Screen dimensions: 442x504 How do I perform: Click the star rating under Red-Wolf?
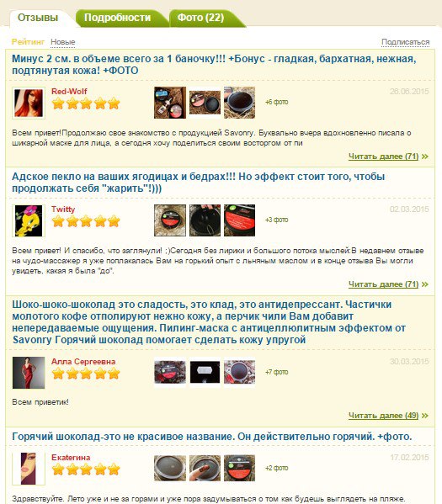86,103
